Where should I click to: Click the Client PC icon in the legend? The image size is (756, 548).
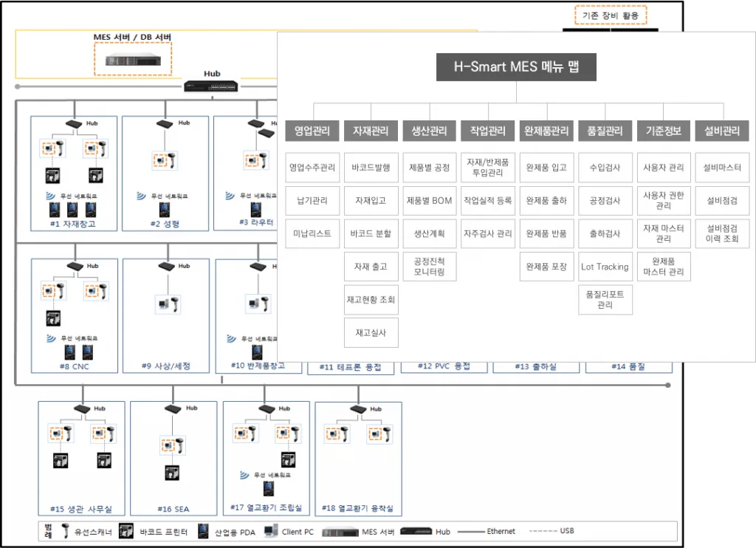coord(269,531)
